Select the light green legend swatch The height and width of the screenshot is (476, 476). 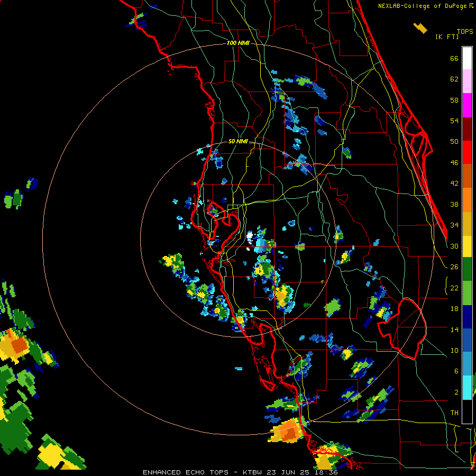pyautogui.click(x=467, y=293)
